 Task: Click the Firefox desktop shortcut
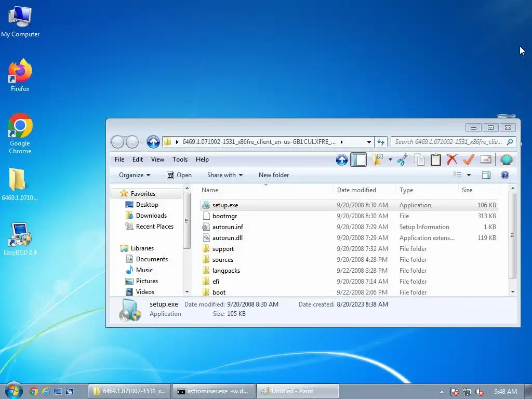(20, 75)
